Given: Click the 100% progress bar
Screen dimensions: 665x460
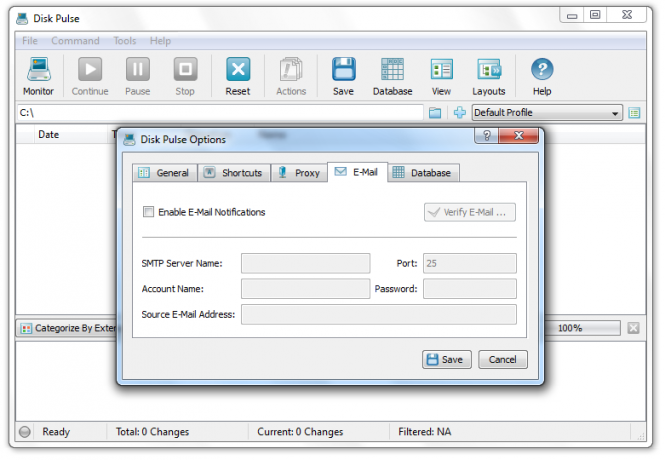Looking at the screenshot, I should point(583,328).
